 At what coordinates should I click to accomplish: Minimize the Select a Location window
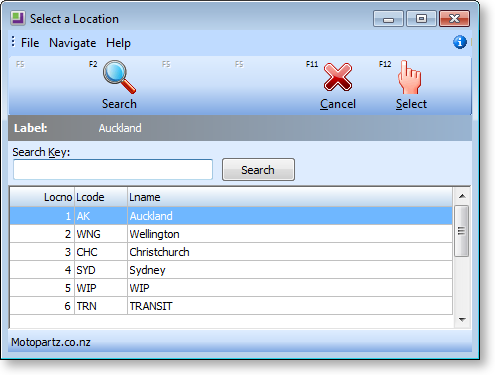(x=388, y=19)
